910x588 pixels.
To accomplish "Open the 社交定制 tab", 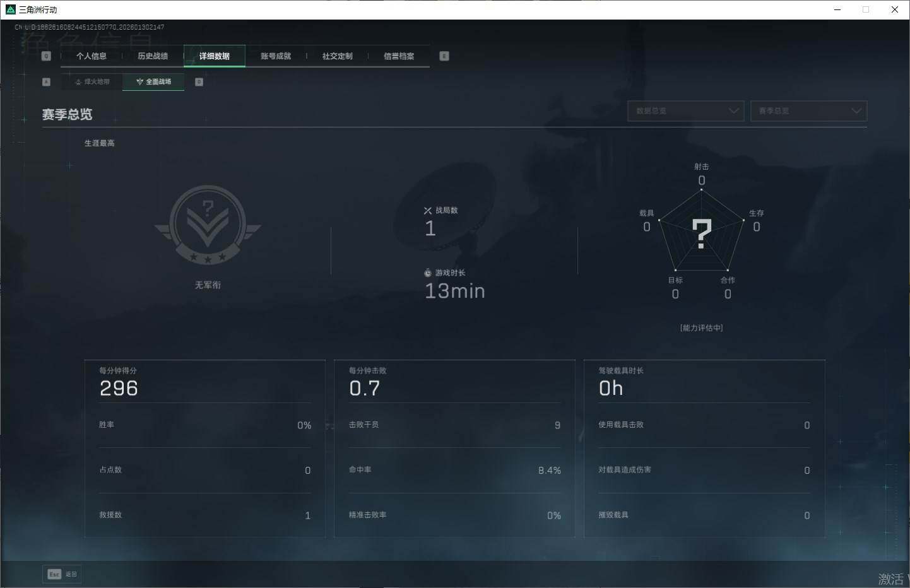I will pyautogui.click(x=338, y=56).
